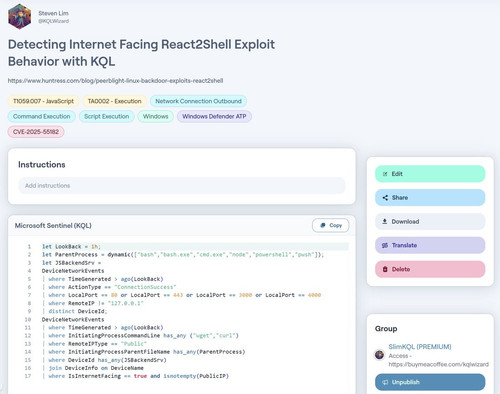Click the Delete button
This screenshot has width=500, height=394.
coord(430,269)
